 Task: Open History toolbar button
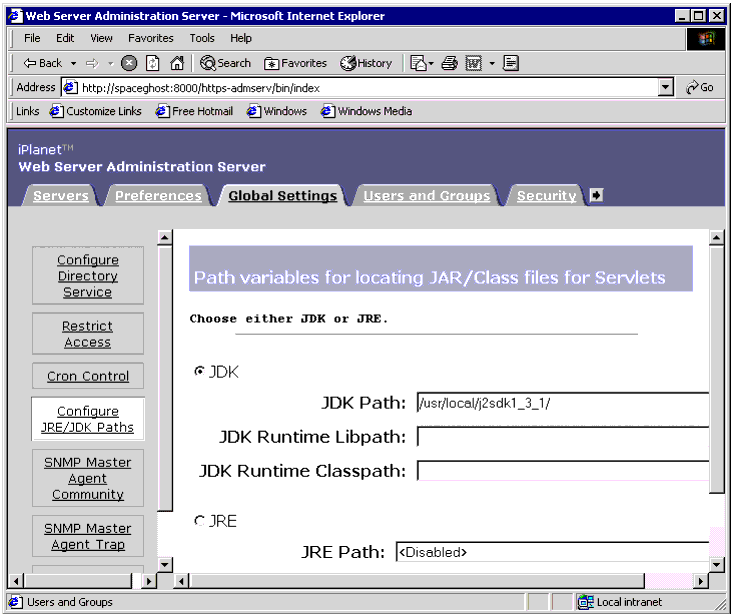(x=366, y=63)
